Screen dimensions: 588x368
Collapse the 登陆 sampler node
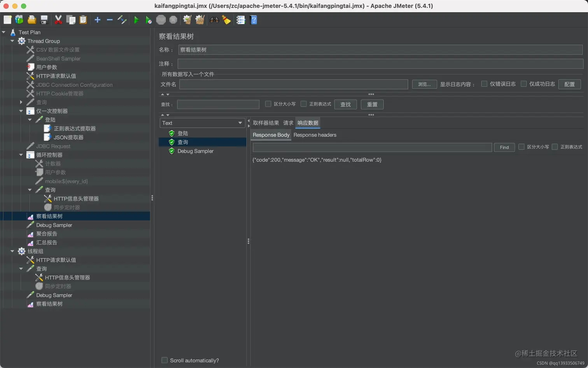pyautogui.click(x=30, y=120)
